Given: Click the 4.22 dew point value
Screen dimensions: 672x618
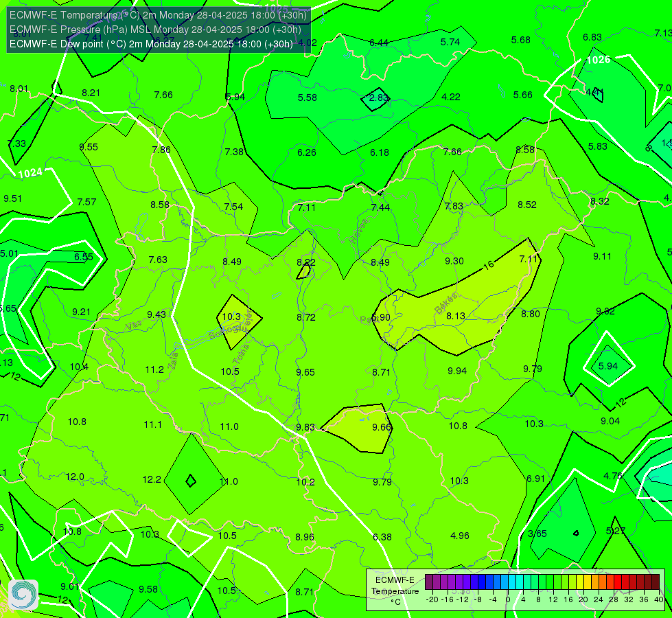Looking at the screenshot, I should 451,98.
